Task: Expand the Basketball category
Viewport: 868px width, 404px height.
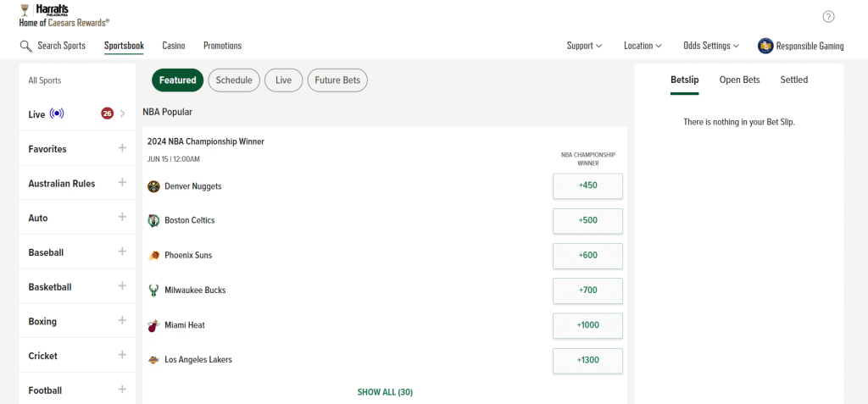Action: click(x=122, y=285)
